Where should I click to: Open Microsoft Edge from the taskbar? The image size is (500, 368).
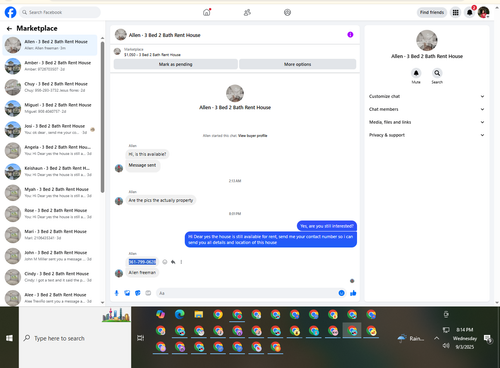pos(180,314)
